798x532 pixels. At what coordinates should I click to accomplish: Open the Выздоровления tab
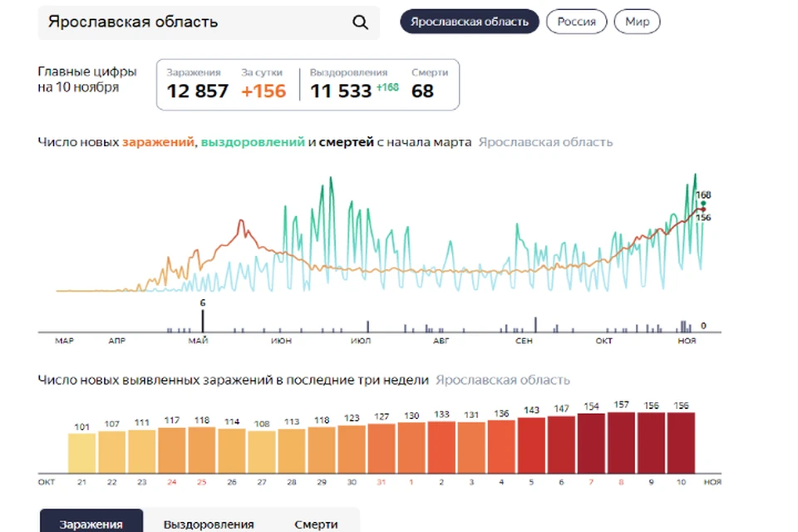[x=209, y=524]
